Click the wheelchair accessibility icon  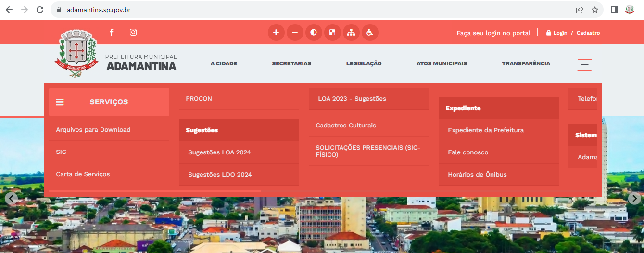coord(370,33)
